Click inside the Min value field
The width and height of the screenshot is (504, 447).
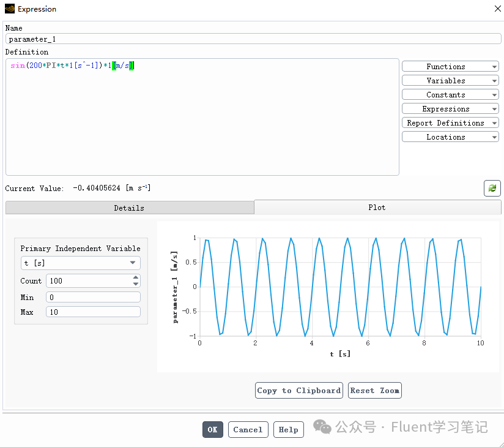92,296
